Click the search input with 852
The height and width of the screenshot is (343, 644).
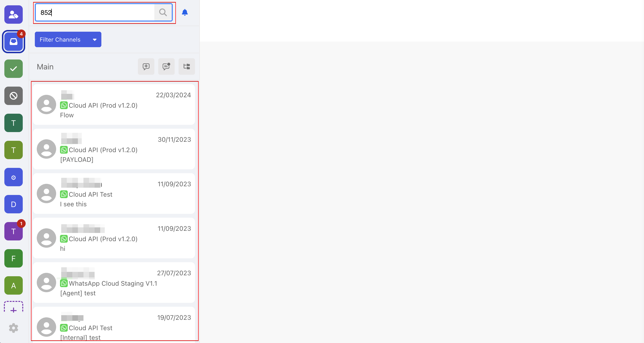point(95,12)
